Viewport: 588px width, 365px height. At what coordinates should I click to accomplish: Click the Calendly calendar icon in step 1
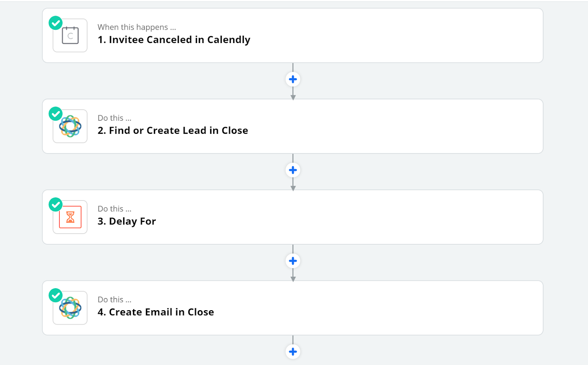point(70,35)
